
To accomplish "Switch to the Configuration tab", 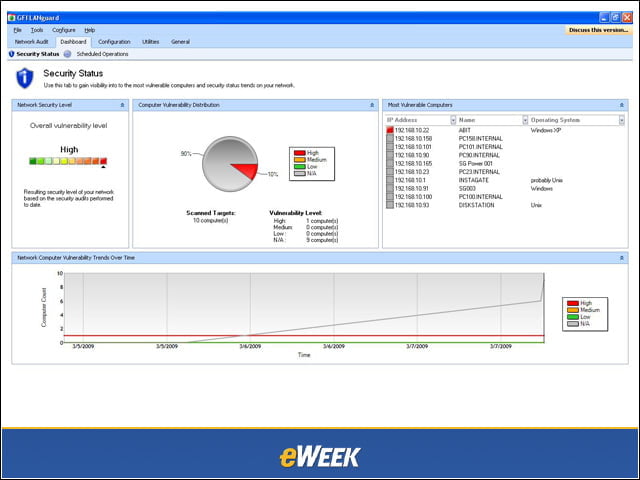I will point(114,42).
